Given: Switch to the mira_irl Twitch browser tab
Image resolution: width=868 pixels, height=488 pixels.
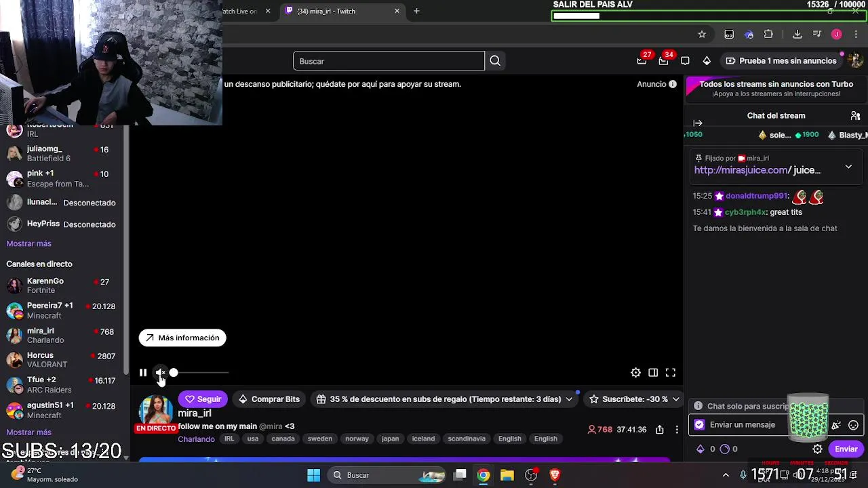Looking at the screenshot, I should (x=342, y=11).
